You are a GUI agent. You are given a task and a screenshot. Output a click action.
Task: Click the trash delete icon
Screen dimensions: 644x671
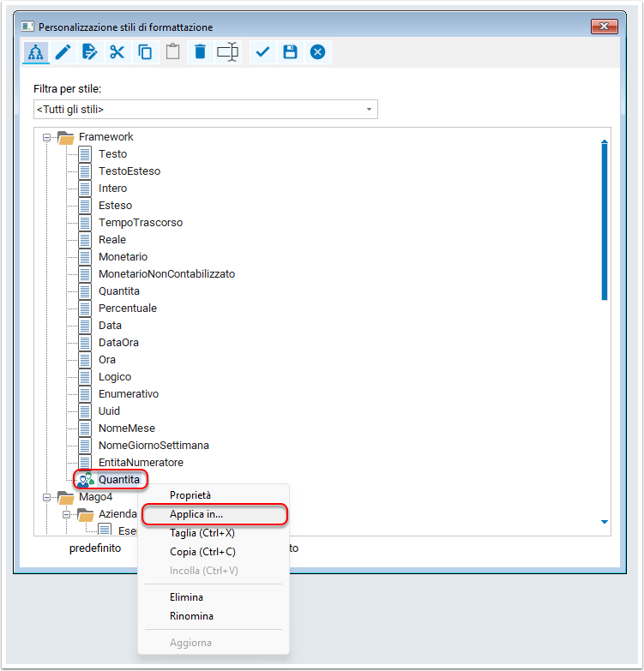(200, 52)
